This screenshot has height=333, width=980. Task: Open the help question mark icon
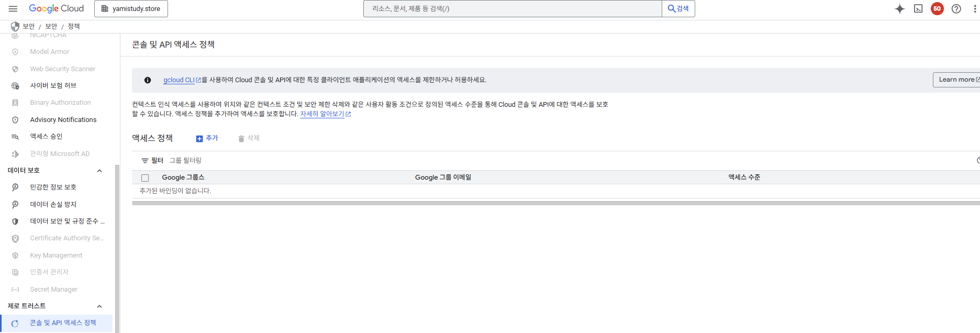click(x=956, y=8)
